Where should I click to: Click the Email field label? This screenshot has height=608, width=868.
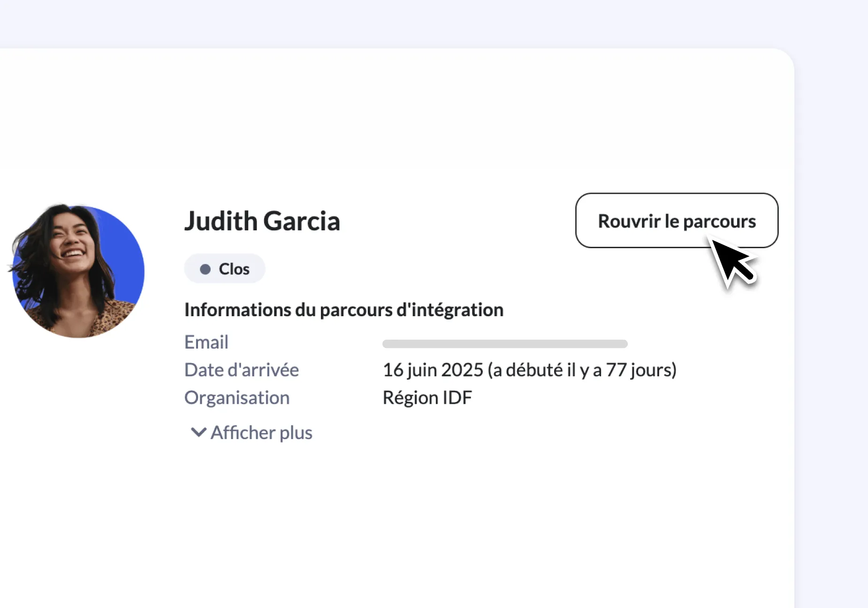pos(206,342)
